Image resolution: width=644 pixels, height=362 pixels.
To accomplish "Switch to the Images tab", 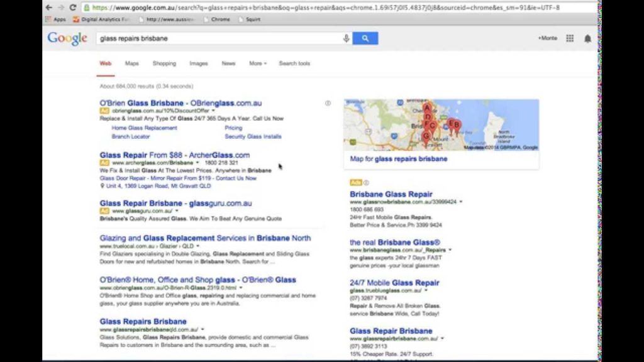I will [198, 63].
